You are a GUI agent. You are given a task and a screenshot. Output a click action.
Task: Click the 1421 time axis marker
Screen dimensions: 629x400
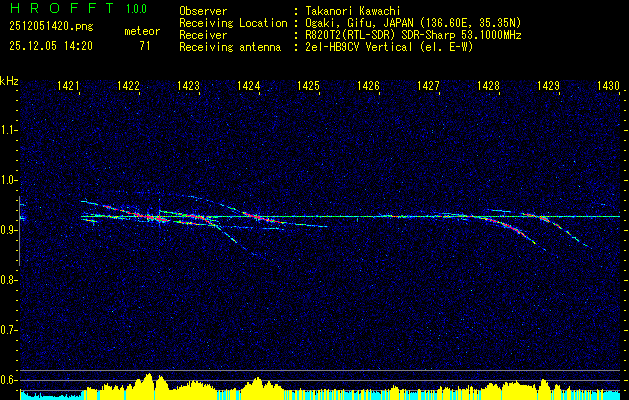coord(68,85)
